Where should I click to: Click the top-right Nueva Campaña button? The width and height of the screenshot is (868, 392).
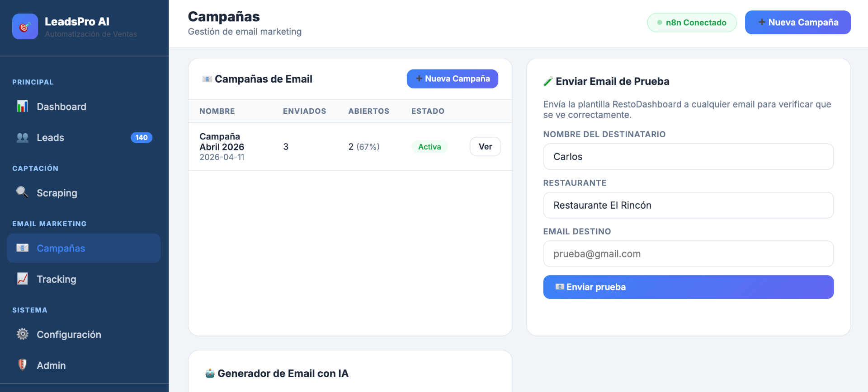[797, 23]
